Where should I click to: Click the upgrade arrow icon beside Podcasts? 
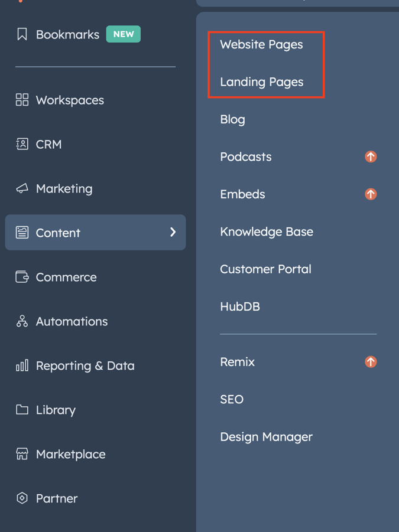pos(371,156)
